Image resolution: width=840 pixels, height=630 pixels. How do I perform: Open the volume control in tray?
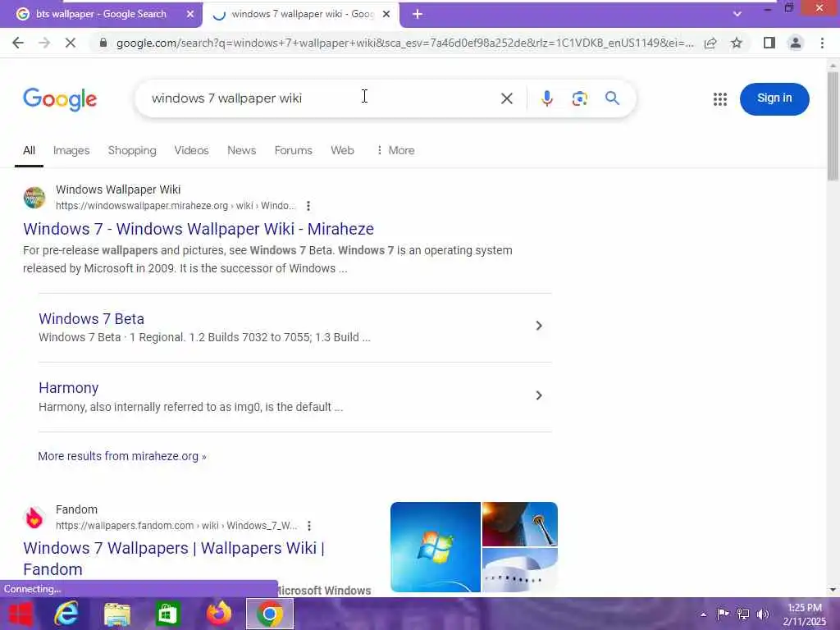(x=763, y=614)
